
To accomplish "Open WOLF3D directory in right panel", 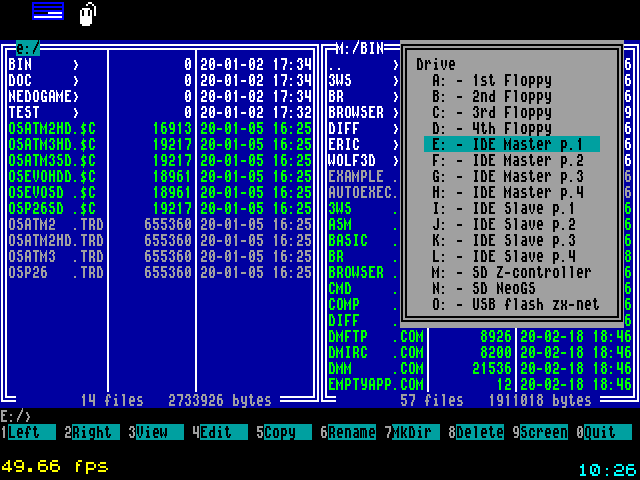I will 352,160.
